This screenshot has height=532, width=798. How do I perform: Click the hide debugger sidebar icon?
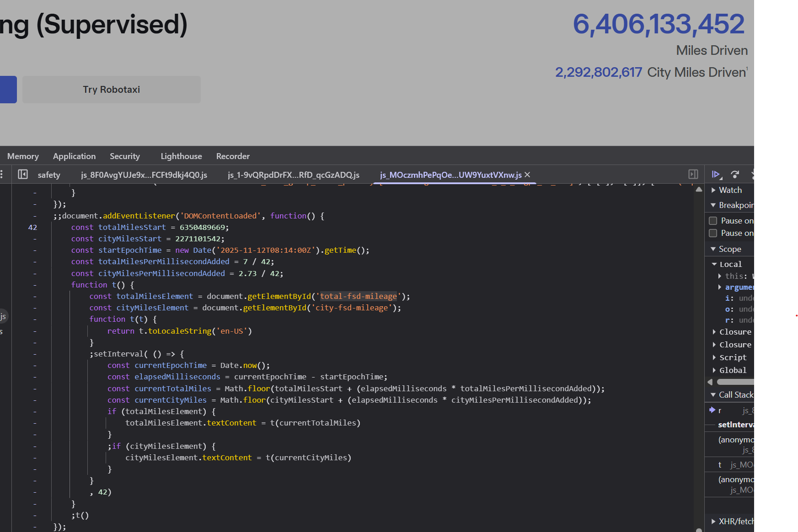(x=693, y=174)
